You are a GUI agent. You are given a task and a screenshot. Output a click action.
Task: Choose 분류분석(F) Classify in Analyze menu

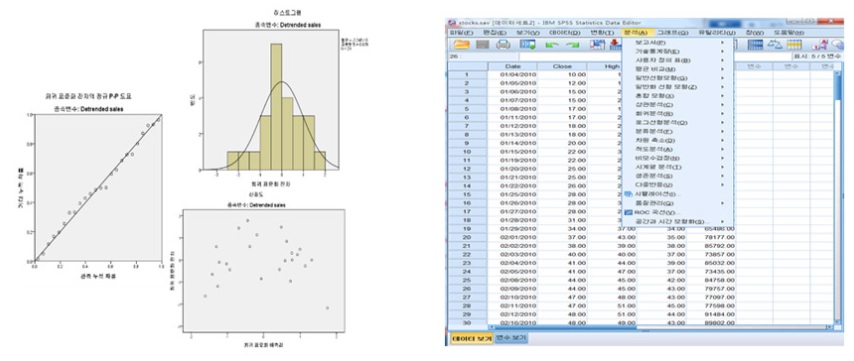678,131
